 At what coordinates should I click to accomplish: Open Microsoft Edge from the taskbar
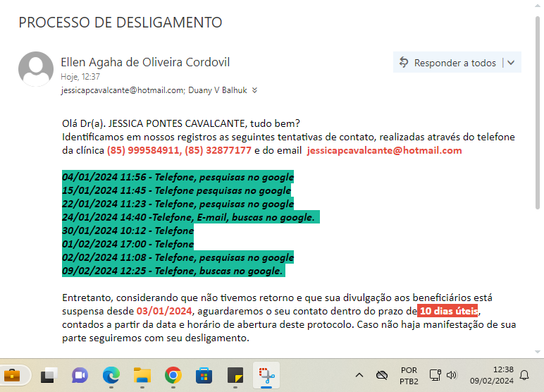coord(111,374)
